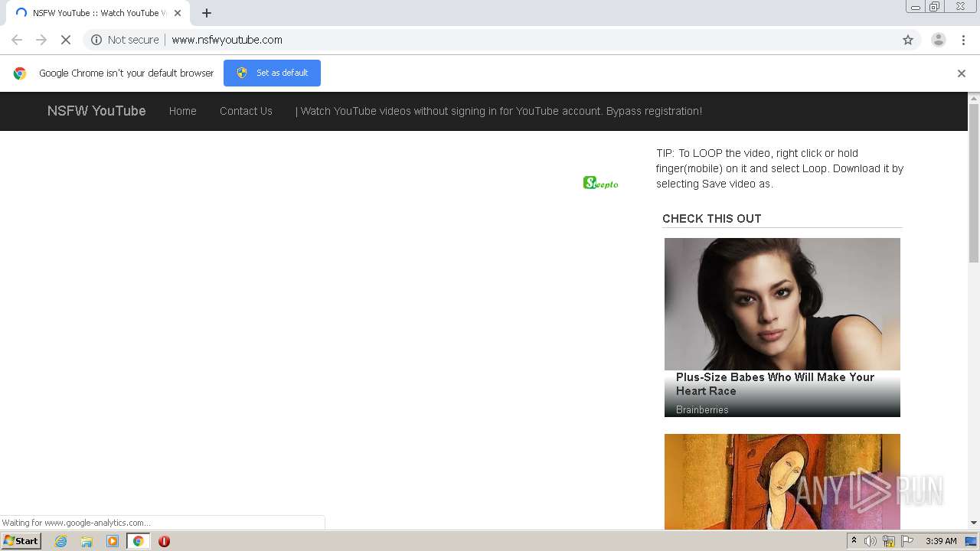This screenshot has height=551, width=980.
Task: Click the 3:39 AM system clock
Action: (941, 541)
